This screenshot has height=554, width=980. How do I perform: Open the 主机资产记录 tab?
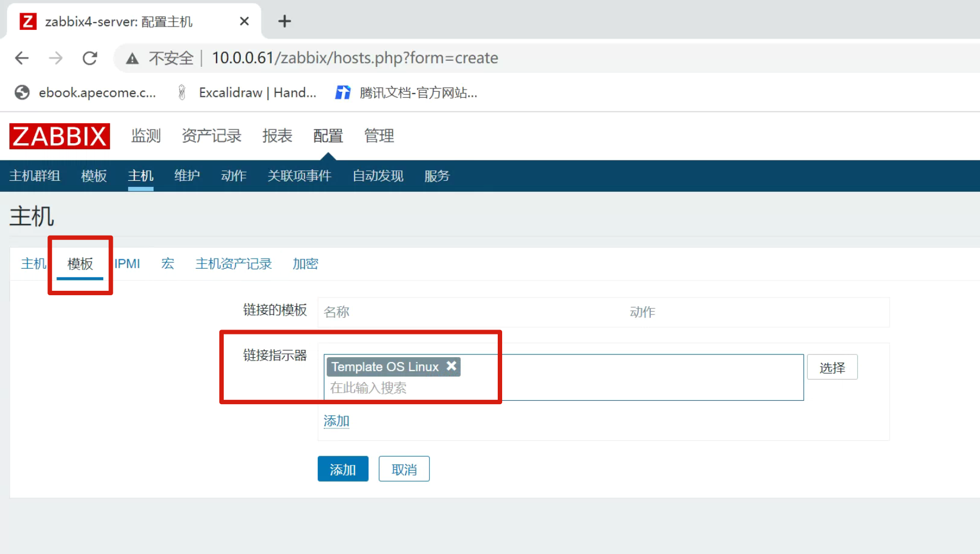click(x=233, y=264)
